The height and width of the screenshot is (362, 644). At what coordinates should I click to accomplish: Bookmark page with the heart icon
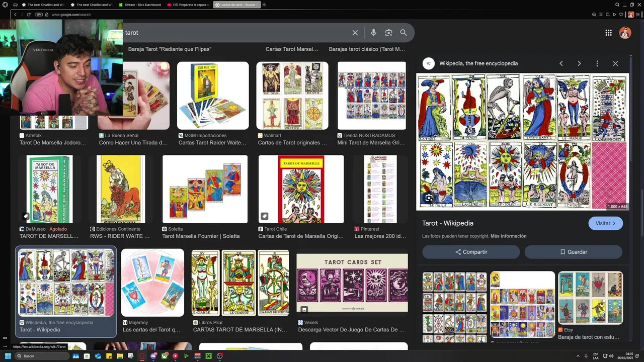[x=621, y=15]
